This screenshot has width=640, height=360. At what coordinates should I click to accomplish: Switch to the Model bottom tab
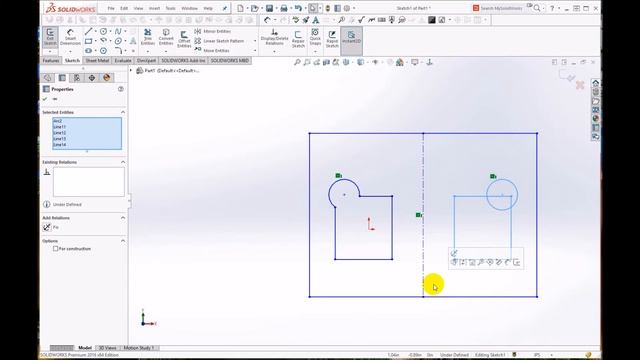click(x=85, y=348)
